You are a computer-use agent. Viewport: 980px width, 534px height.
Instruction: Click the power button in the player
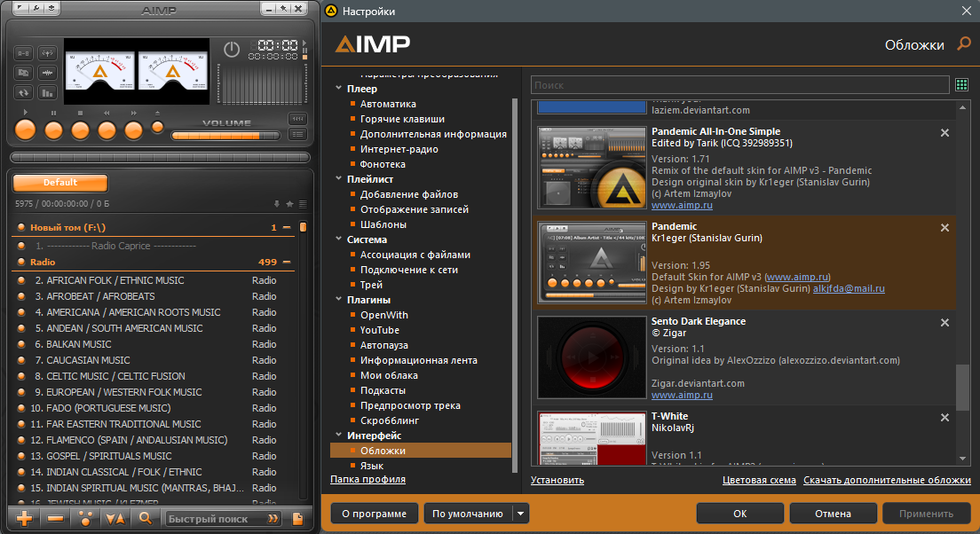click(x=232, y=50)
